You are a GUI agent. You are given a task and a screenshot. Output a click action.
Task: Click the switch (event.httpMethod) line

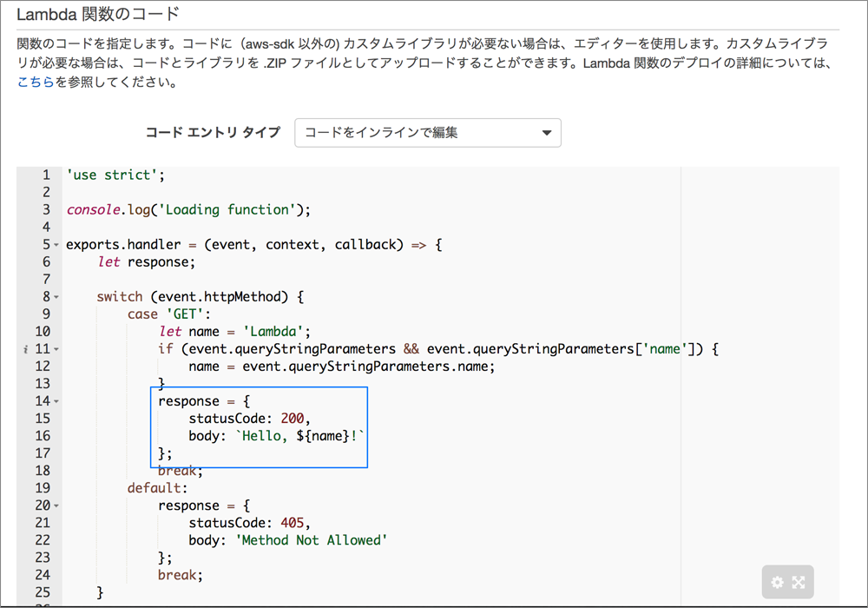[x=201, y=297]
